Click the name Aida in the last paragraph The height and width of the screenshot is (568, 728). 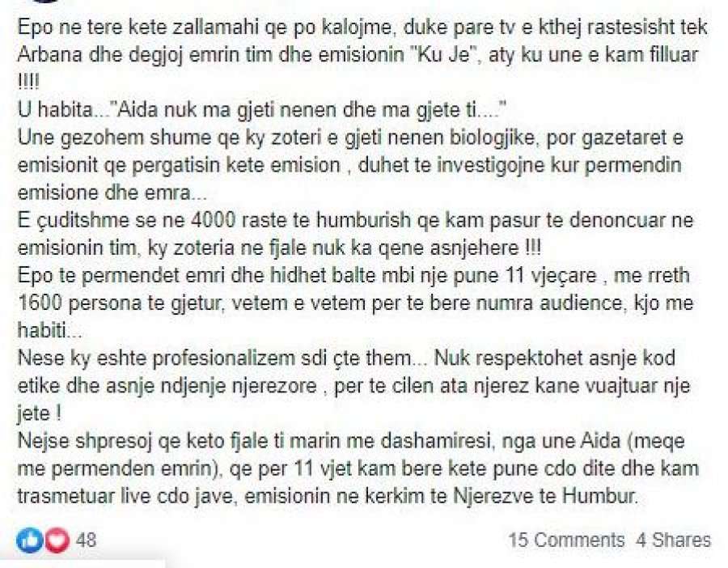pos(601,441)
